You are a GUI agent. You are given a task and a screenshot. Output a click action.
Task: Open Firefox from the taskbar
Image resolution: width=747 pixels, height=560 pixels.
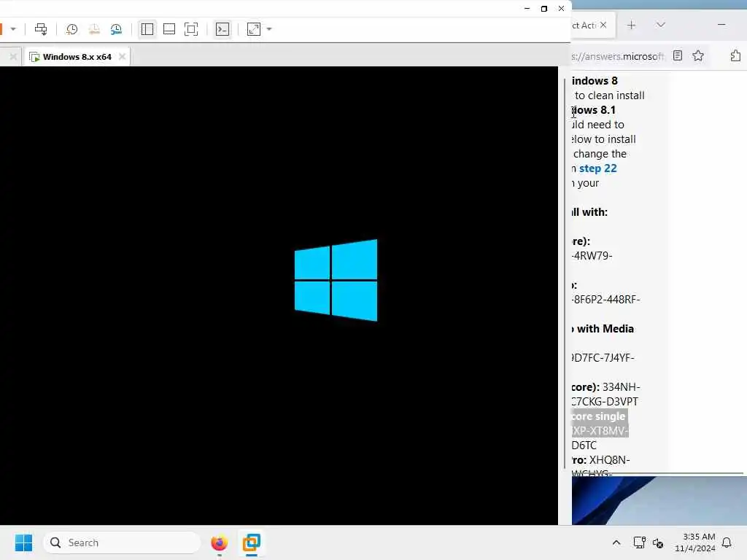point(219,542)
